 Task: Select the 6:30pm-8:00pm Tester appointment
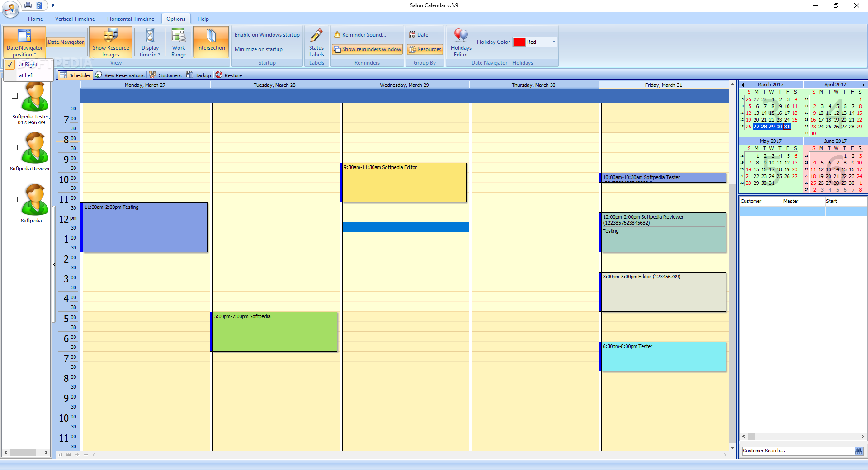click(663, 357)
